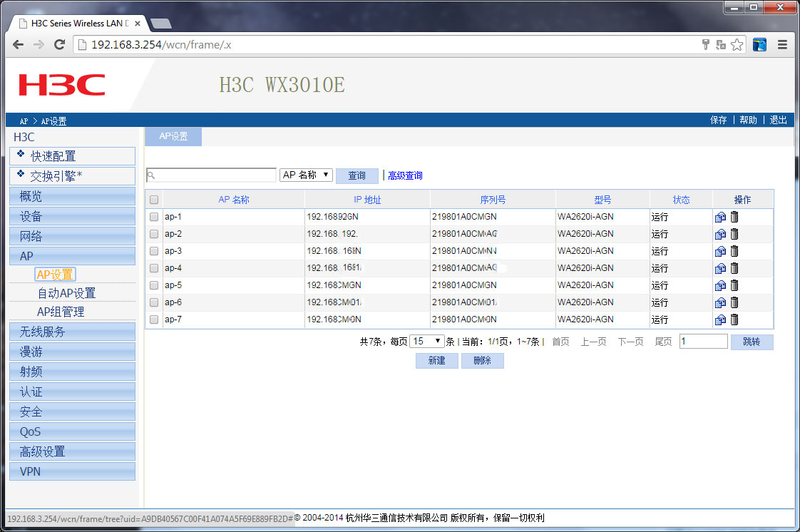Click the delete trash icon for ap-4
800x532 pixels.
click(734, 268)
